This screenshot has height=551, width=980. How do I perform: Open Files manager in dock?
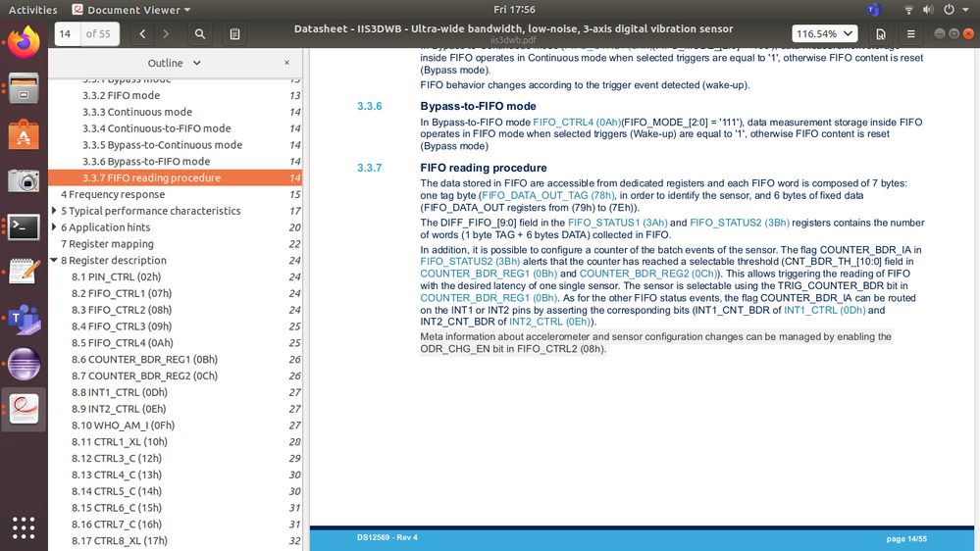pos(24,88)
